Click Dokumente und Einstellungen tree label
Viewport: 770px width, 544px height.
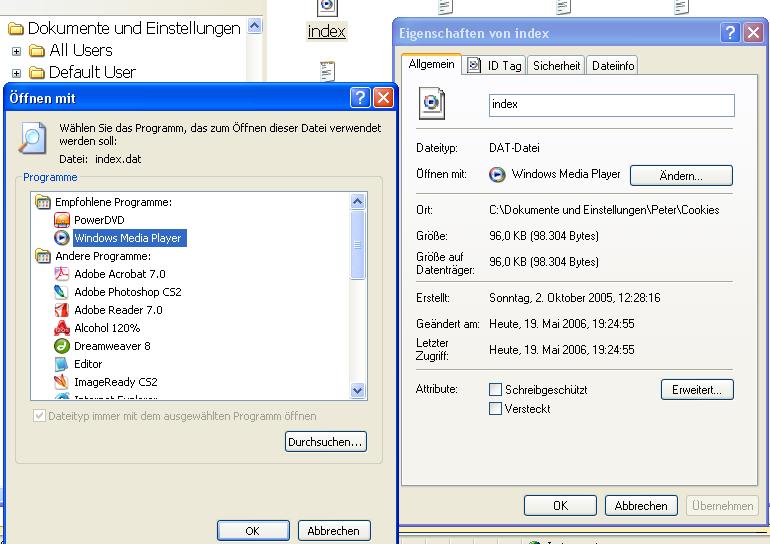click(x=134, y=28)
